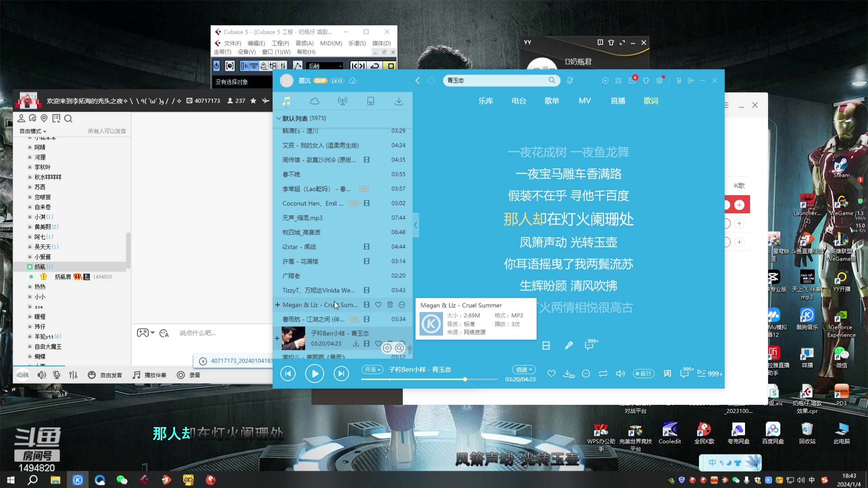Open the more options icon in player bar
868x488 pixels.
[586, 374]
